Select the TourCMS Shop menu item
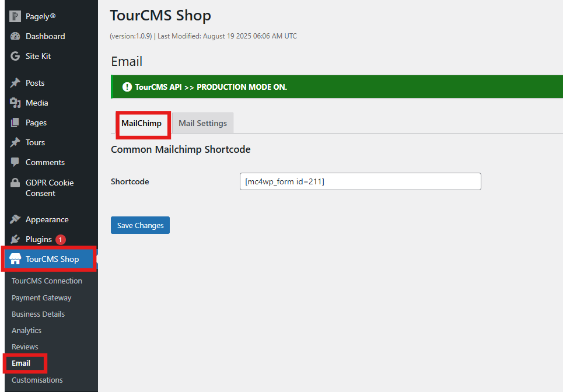The height and width of the screenshot is (392, 563). 51,259
